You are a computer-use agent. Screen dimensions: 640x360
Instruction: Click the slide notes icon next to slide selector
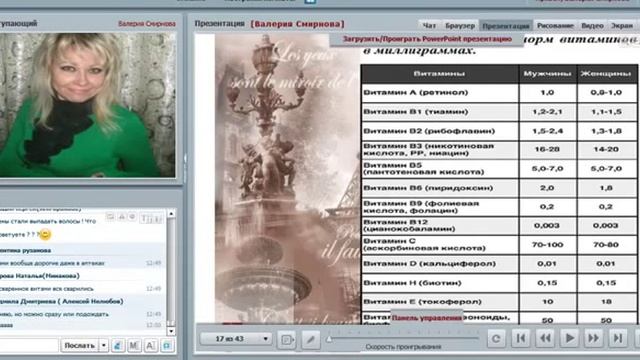click(x=287, y=339)
